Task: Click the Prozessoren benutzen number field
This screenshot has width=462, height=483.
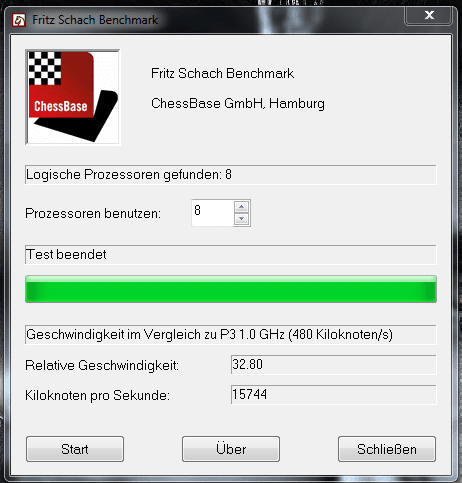Action: [213, 213]
